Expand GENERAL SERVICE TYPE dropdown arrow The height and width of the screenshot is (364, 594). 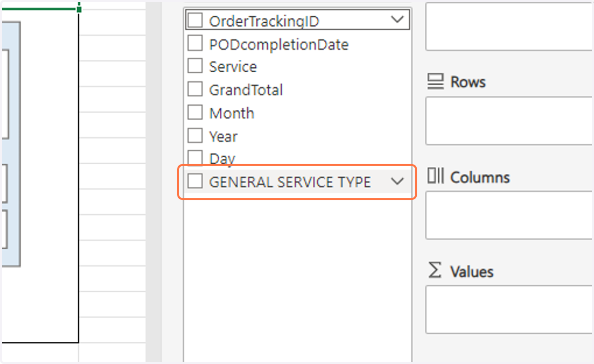coord(397,182)
